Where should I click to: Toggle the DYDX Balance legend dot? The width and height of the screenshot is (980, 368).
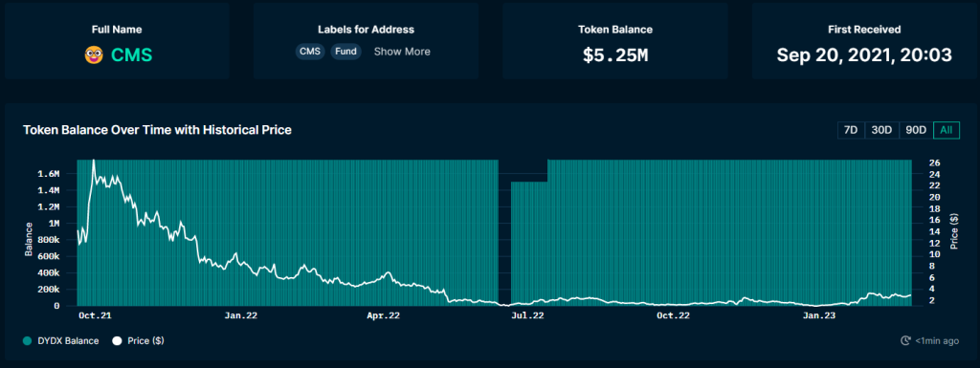[x=28, y=341]
